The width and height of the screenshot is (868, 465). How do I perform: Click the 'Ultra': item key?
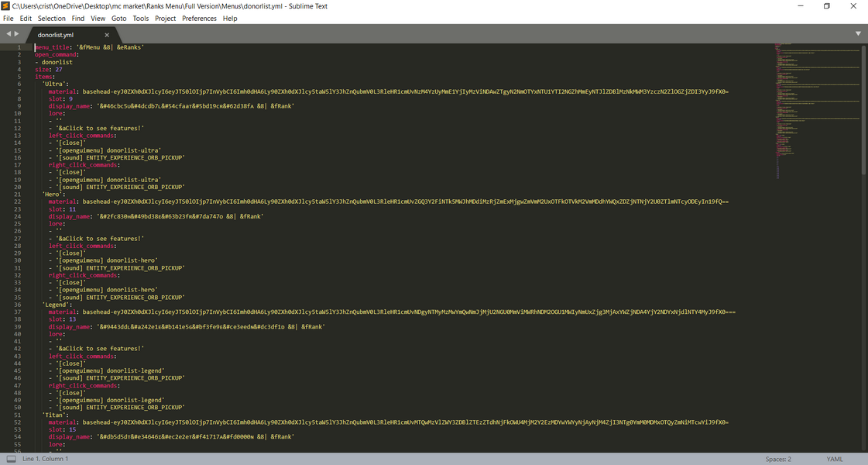point(55,84)
